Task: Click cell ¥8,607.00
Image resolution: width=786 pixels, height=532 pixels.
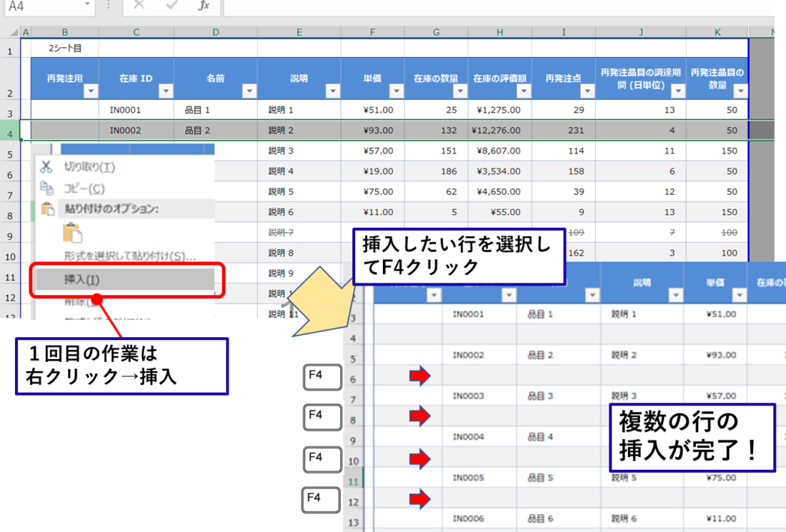Action: pyautogui.click(x=499, y=151)
